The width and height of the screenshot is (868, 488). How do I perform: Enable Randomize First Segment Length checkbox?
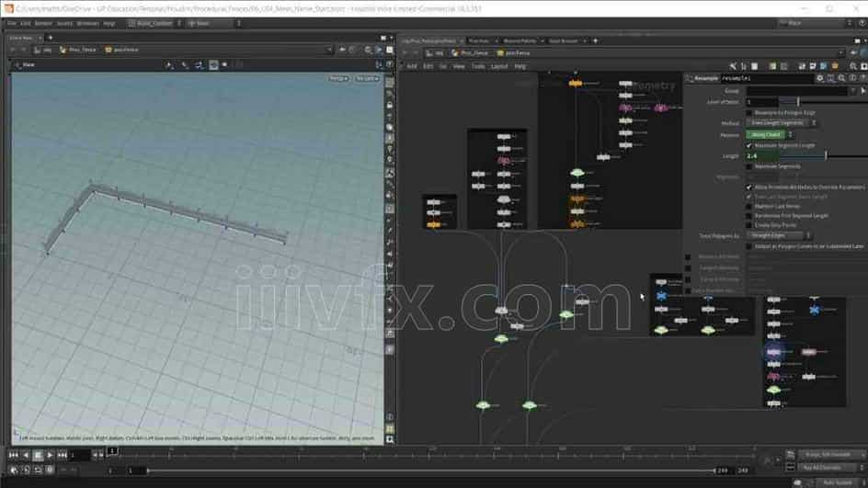(x=749, y=216)
